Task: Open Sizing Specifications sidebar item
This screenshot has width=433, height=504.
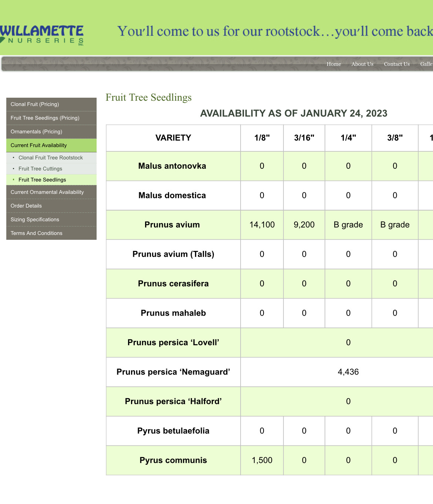Action: 51,219
